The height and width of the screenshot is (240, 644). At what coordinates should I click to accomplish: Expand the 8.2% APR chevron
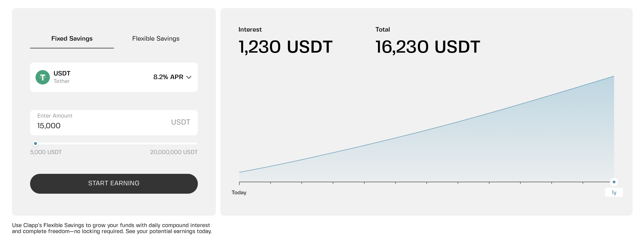[189, 77]
